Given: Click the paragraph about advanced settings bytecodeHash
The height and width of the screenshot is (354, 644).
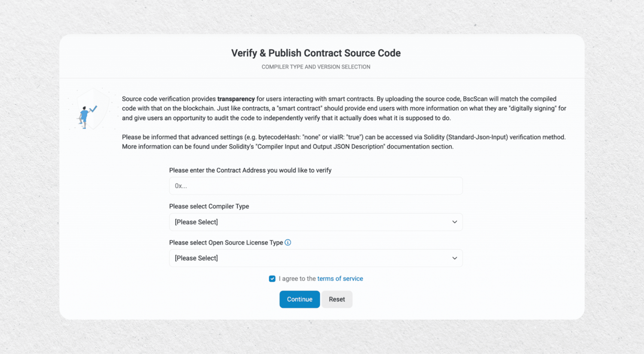Looking at the screenshot, I should pos(343,142).
